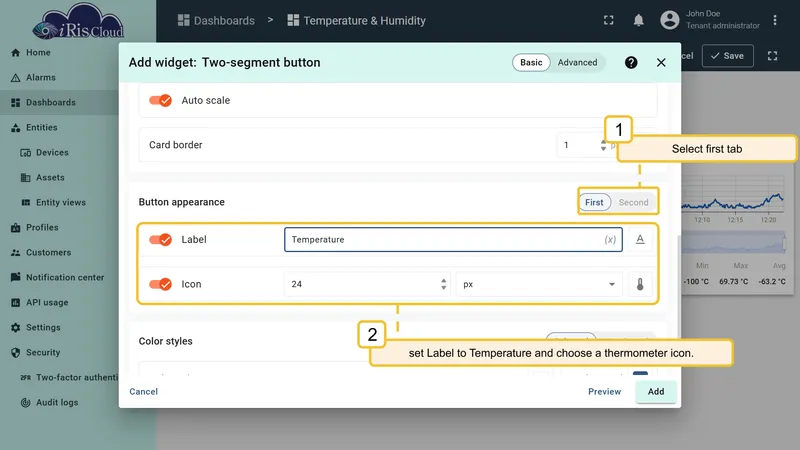The image size is (800, 450).
Task: Click Cancel in the dialog
Action: [x=143, y=391]
